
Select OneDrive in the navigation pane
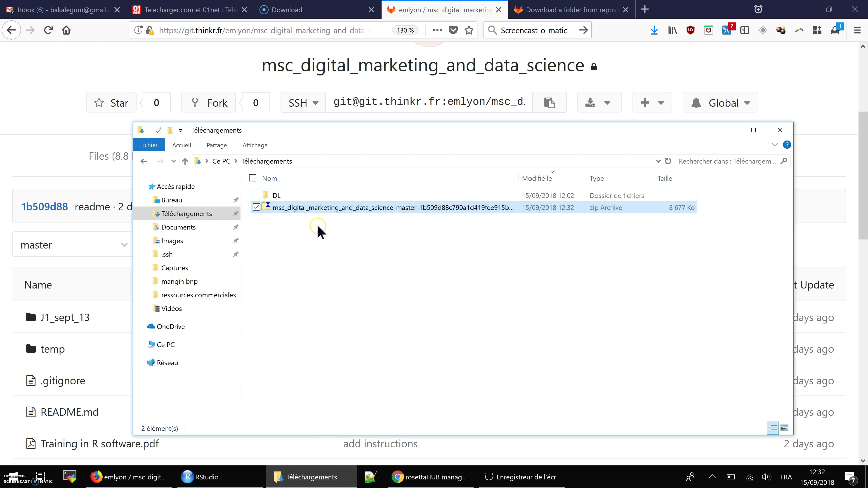click(x=170, y=326)
